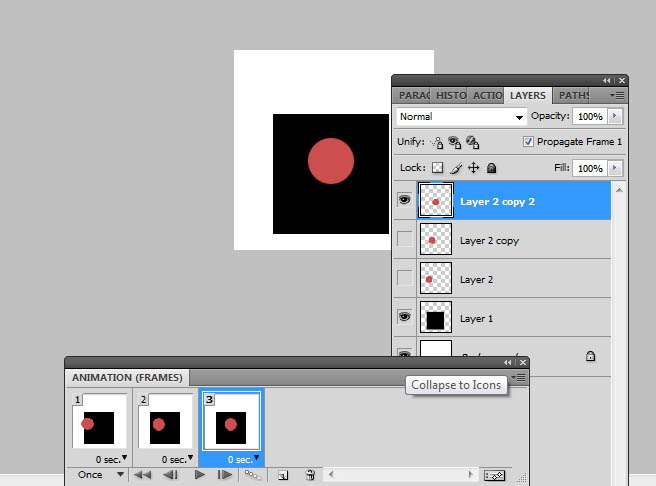Select the Layer 2 copy name
Screen dimensions: 656x486
[x=489, y=241]
